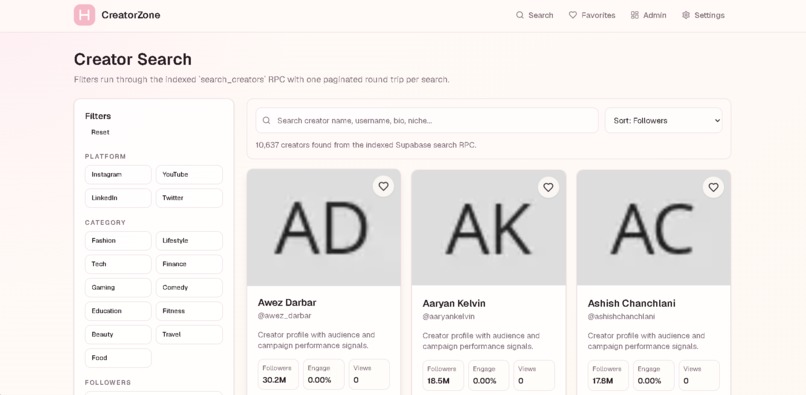Click the @aaryankelvin username
The height and width of the screenshot is (395, 806).
coord(449,316)
